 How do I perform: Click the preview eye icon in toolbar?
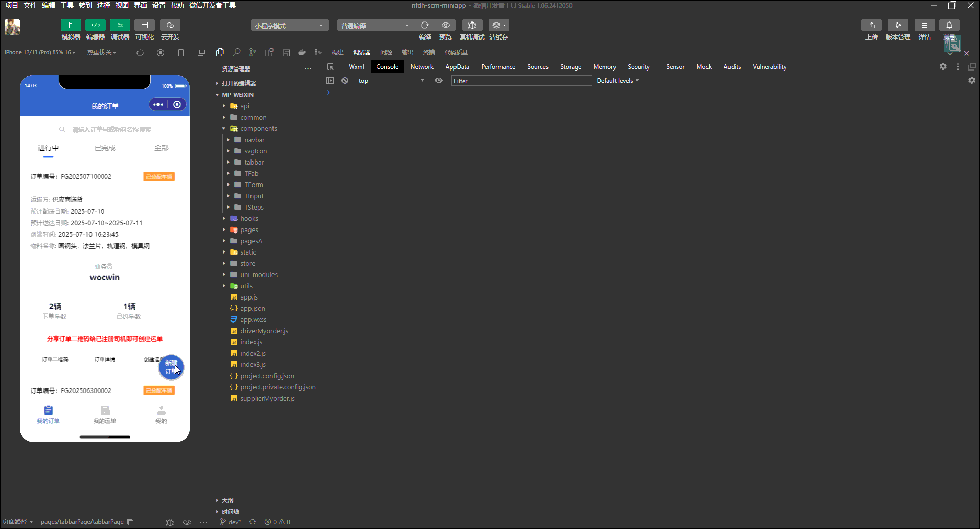[x=446, y=25]
